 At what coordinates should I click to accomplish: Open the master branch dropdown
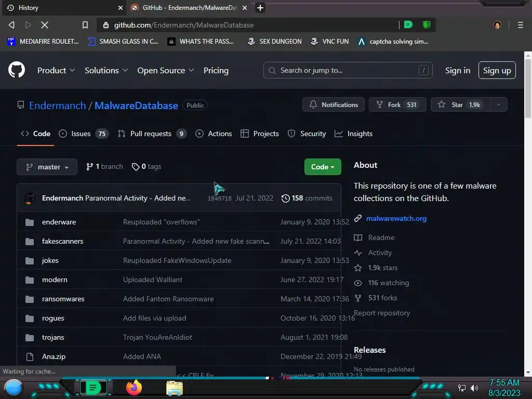pyautogui.click(x=47, y=167)
